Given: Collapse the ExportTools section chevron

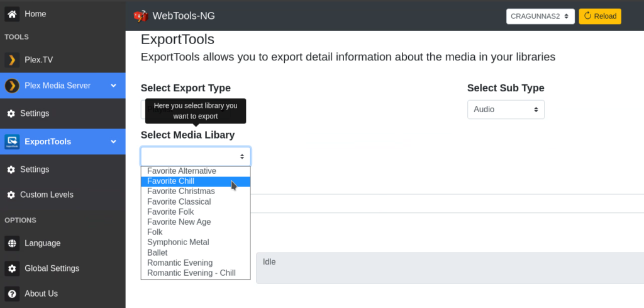Looking at the screenshot, I should (x=114, y=142).
